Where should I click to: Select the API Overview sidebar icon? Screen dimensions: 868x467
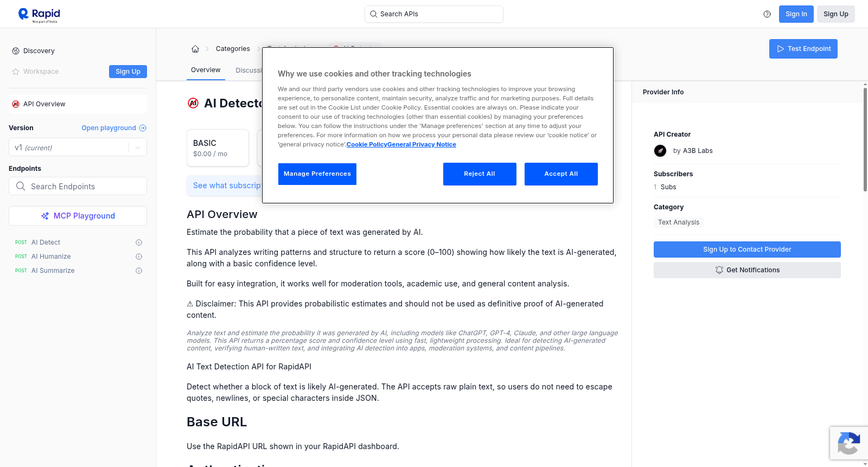point(16,104)
